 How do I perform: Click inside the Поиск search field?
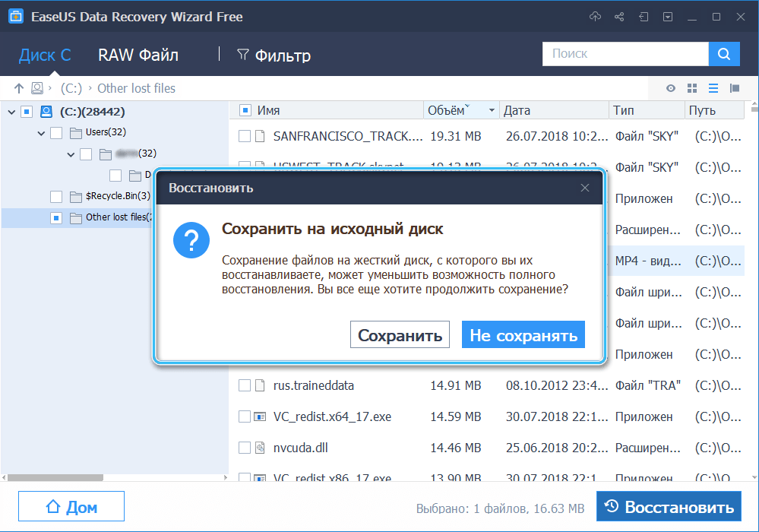[x=623, y=54]
